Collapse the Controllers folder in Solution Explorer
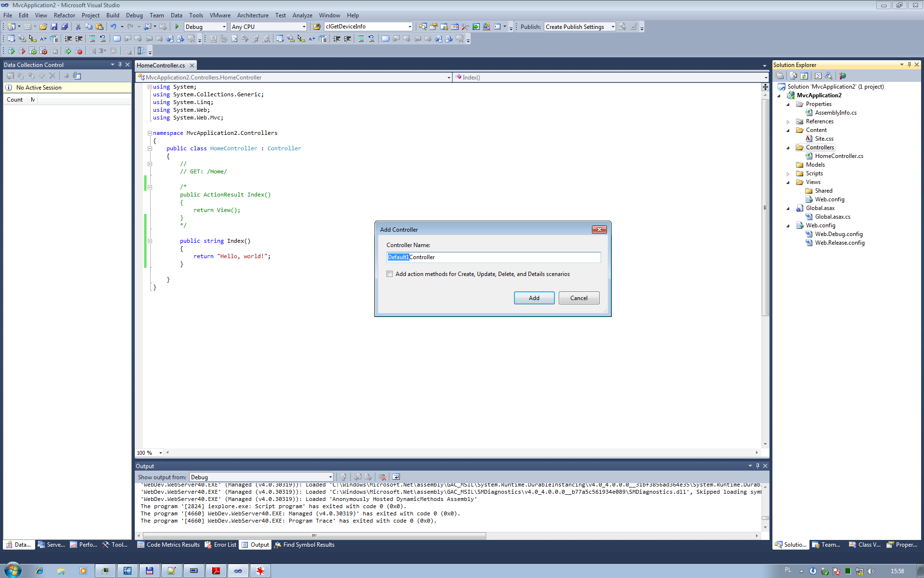The height and width of the screenshot is (578, 924). click(x=788, y=148)
